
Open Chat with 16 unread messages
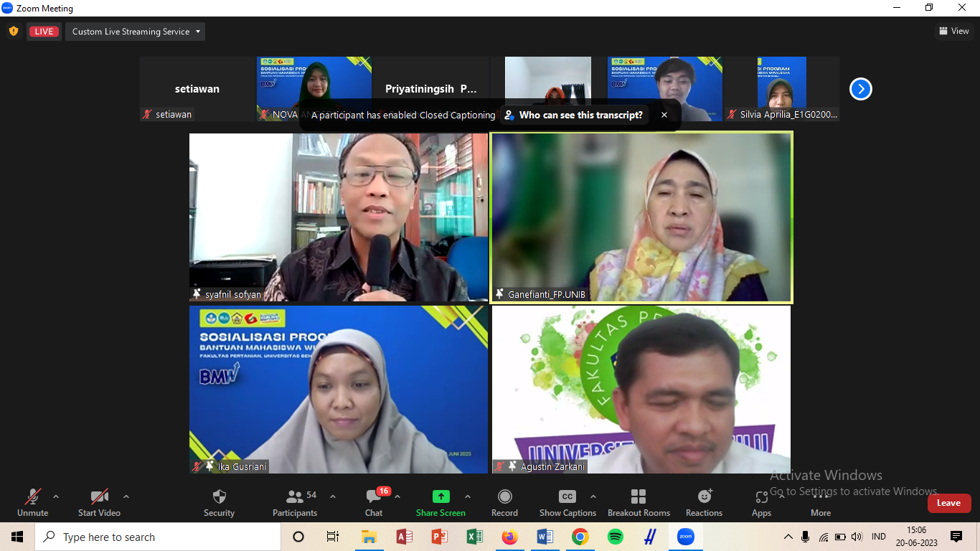coord(374,503)
